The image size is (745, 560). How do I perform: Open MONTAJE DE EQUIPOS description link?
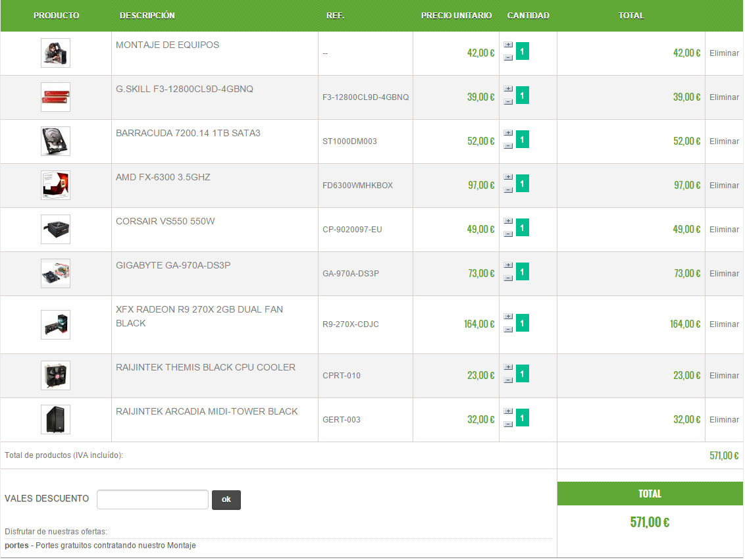168,45
